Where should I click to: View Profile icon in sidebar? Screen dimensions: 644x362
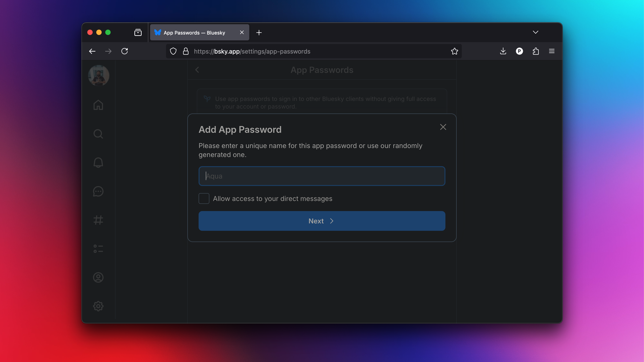(x=98, y=278)
